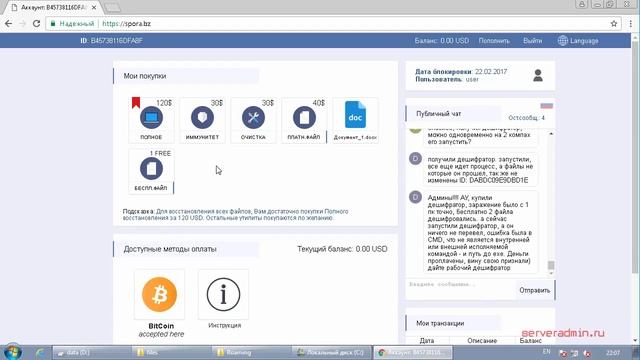The width and height of the screenshot is (640, 360).
Task: Open the Документ_1.docx file icon
Action: click(355, 115)
